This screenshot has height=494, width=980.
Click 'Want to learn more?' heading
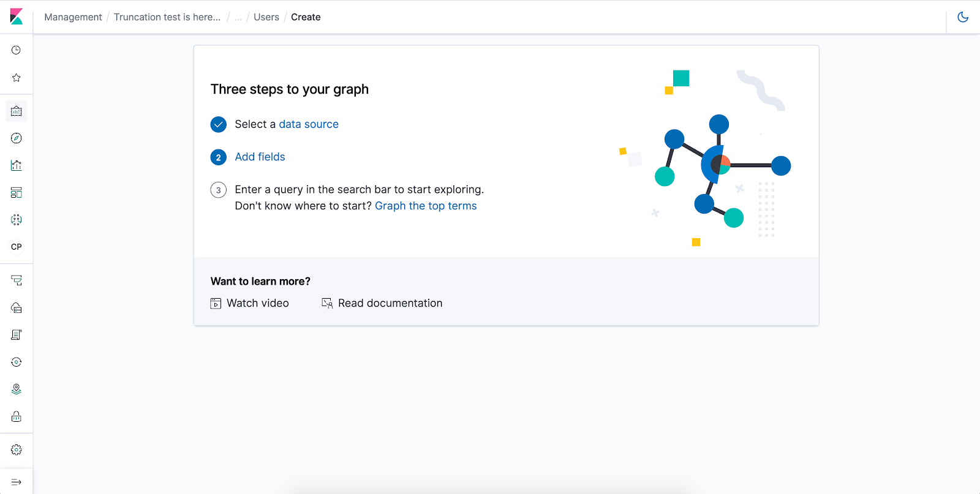point(260,281)
